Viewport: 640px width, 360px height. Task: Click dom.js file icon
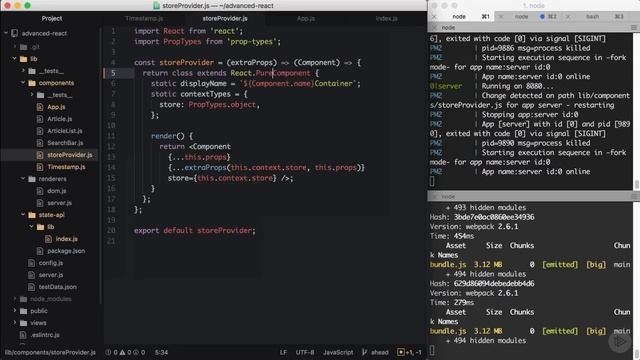tap(40, 191)
